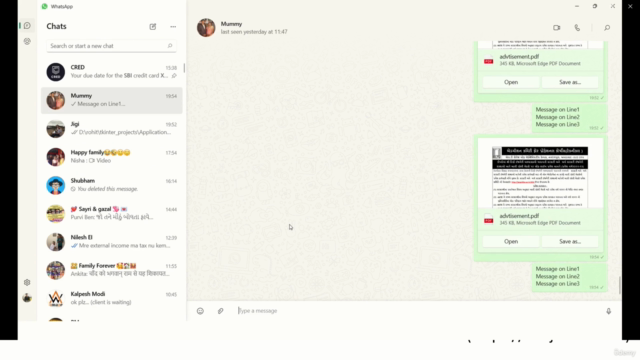Open your profile picture in sidebar
Image resolution: width=640 pixels, height=360 pixels.
[27, 298]
